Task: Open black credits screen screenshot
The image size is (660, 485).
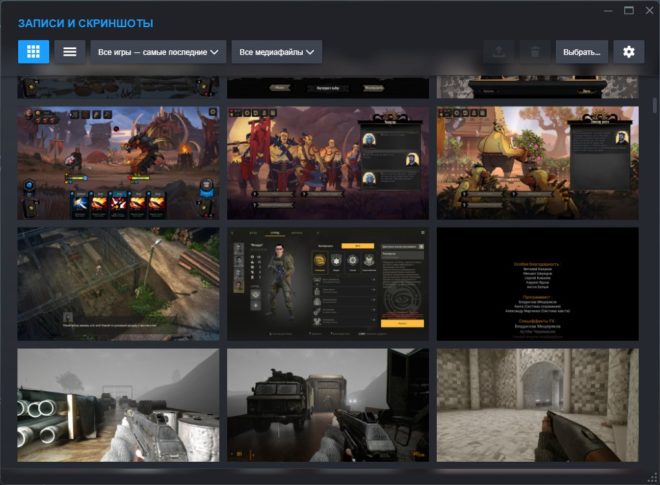Action: 538,284
